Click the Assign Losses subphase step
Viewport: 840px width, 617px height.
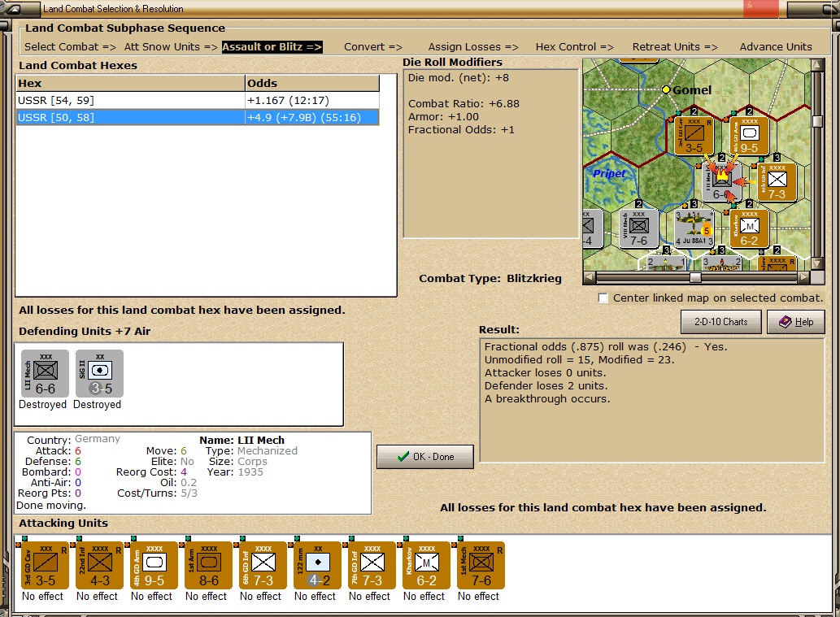point(473,47)
